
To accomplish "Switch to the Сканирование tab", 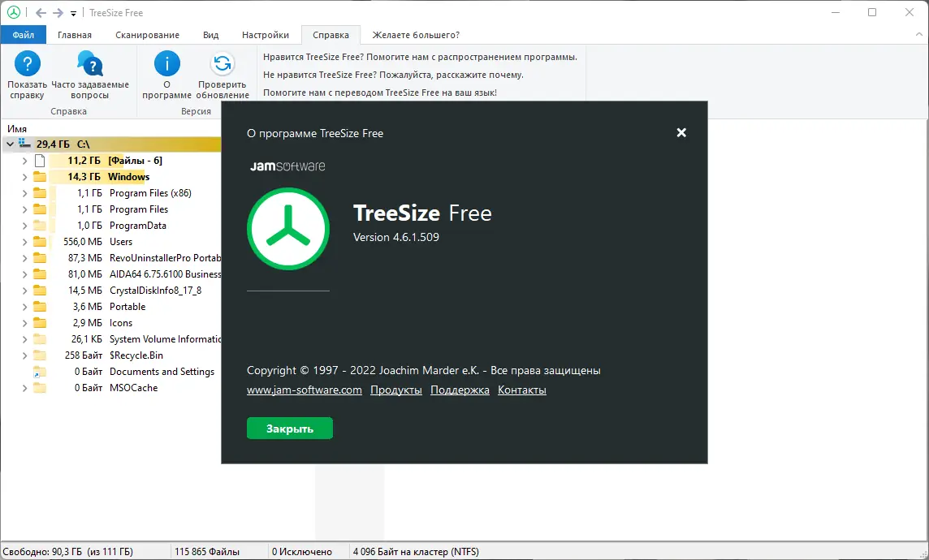I will (148, 35).
